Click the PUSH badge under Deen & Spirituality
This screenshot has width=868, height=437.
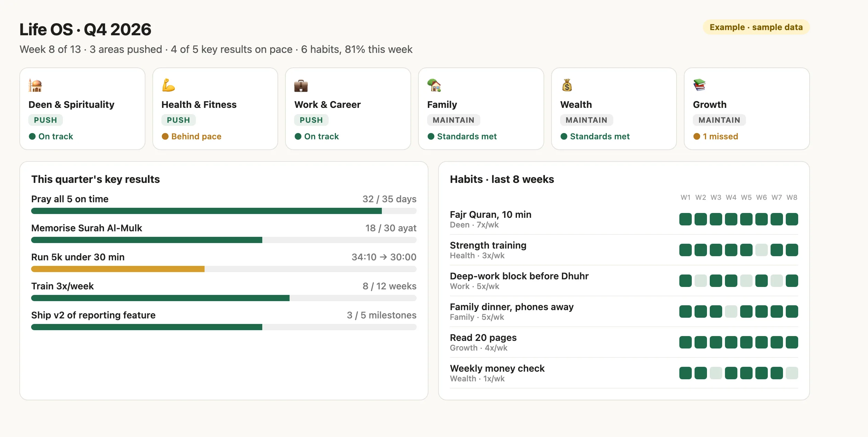tap(45, 120)
